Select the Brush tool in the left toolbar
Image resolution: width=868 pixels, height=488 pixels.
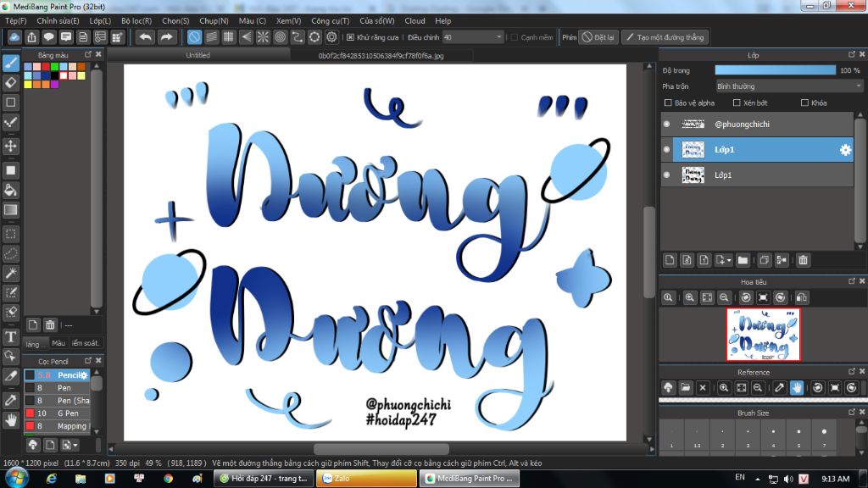click(11, 63)
